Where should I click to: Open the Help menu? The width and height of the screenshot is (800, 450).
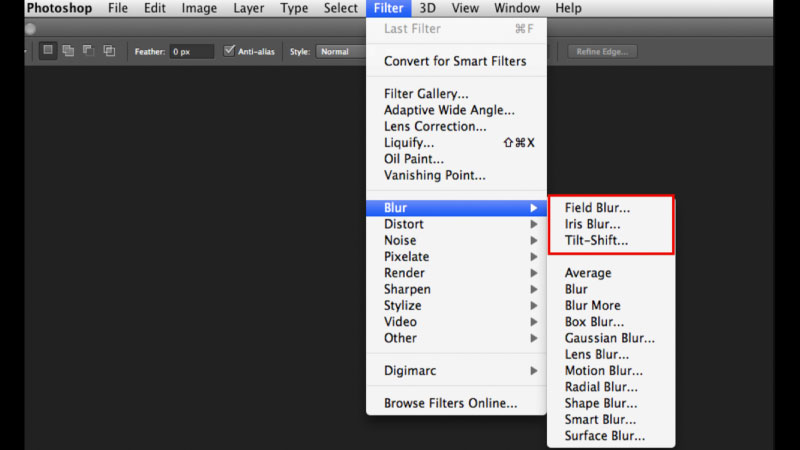pos(568,8)
